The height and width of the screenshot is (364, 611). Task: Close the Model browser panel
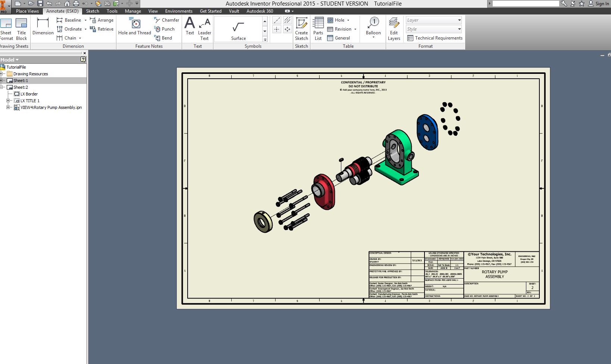(x=85, y=53)
